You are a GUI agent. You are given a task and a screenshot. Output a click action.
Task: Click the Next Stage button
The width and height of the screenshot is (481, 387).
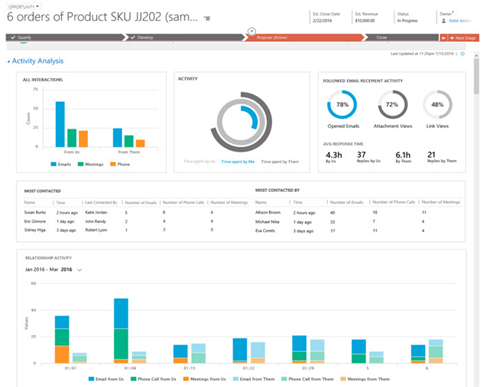tap(463, 38)
